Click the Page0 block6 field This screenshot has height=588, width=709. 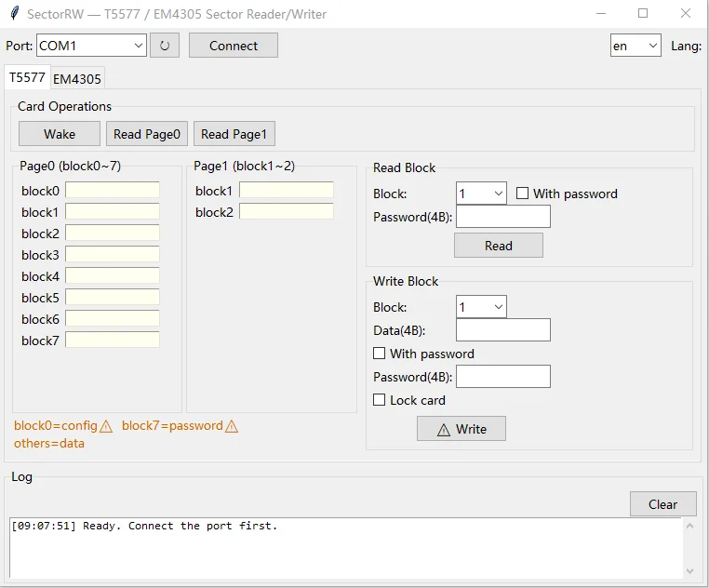tap(113, 318)
